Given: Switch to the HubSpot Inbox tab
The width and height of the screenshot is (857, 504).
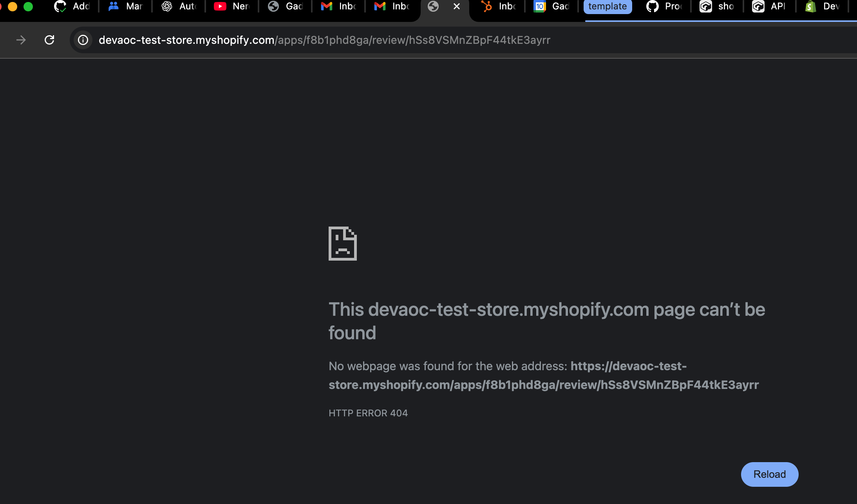Looking at the screenshot, I should [499, 6].
